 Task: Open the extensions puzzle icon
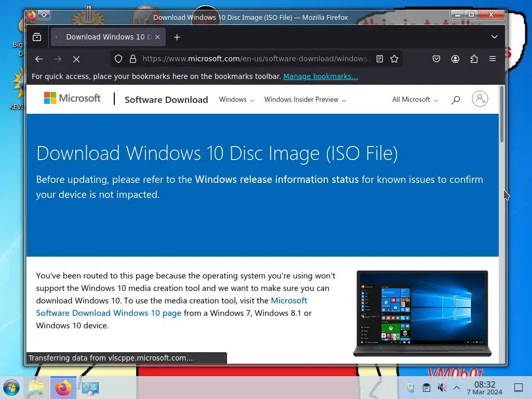click(474, 59)
